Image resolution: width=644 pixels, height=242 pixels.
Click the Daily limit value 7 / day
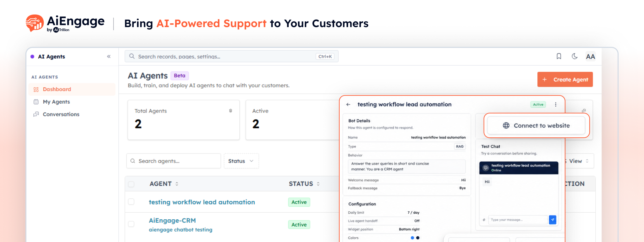point(414,213)
